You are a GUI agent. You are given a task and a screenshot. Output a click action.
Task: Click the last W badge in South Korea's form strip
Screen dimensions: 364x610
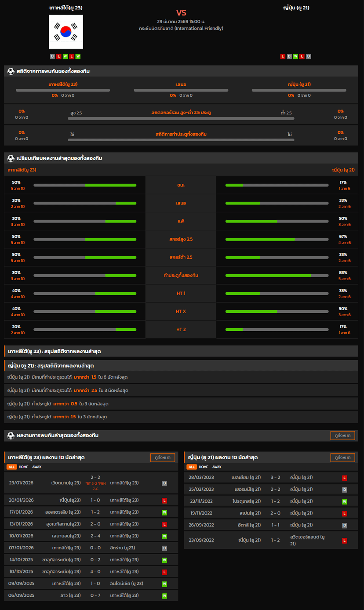[78, 56]
